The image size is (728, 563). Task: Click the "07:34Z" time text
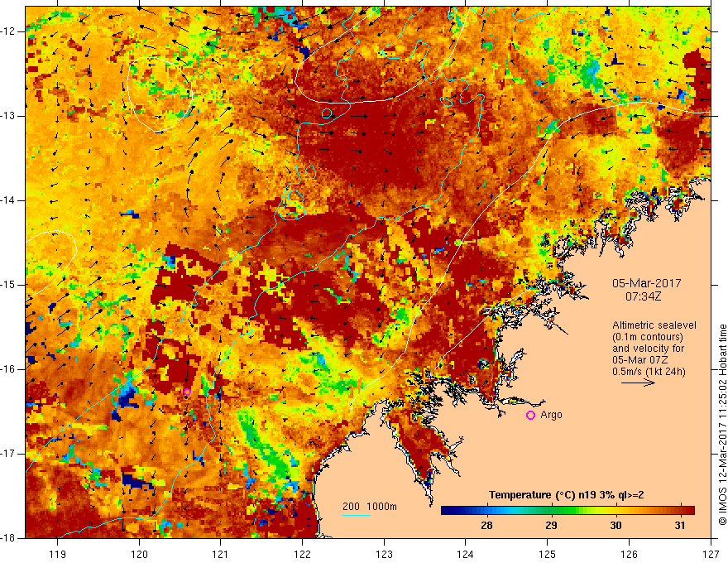(x=643, y=296)
